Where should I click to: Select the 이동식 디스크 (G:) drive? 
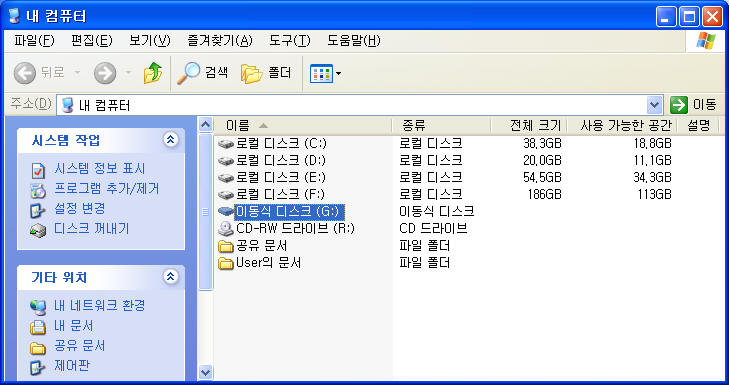(x=289, y=212)
